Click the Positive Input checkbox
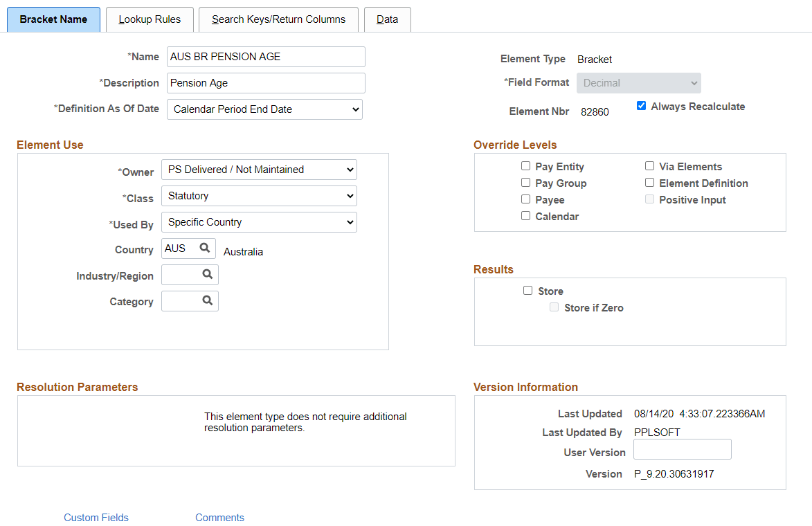 [649, 199]
